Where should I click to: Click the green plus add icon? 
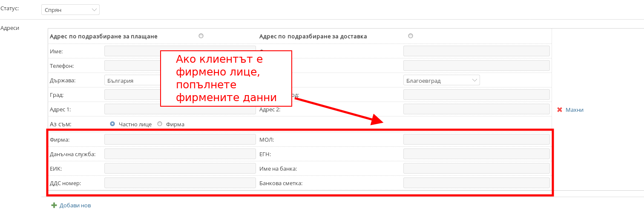click(x=54, y=205)
